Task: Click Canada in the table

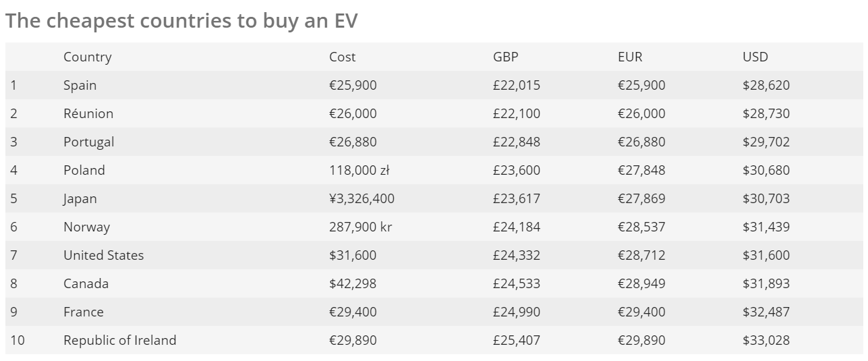Action: pos(86,284)
